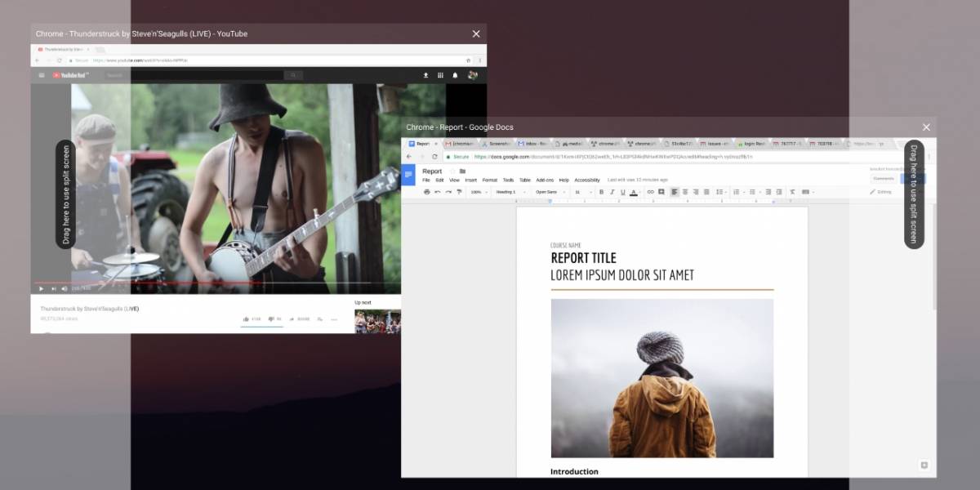Reload the Google Docs page

[434, 156]
